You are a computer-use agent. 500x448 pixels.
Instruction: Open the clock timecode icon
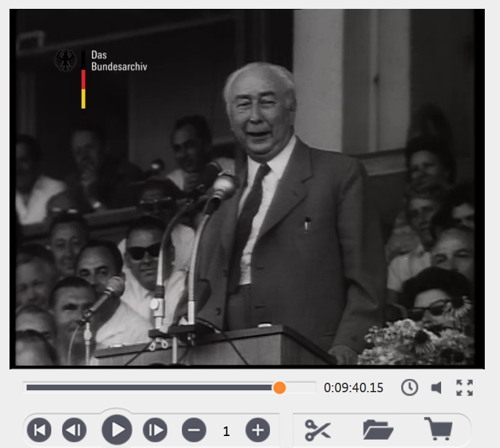click(x=409, y=387)
